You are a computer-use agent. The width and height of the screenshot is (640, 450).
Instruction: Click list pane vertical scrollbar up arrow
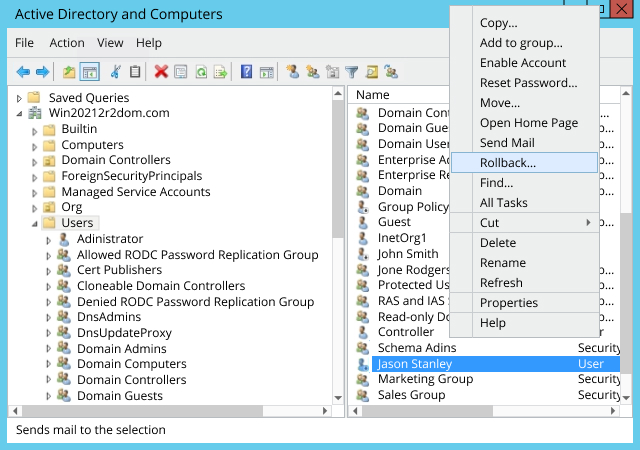[x=626, y=94]
